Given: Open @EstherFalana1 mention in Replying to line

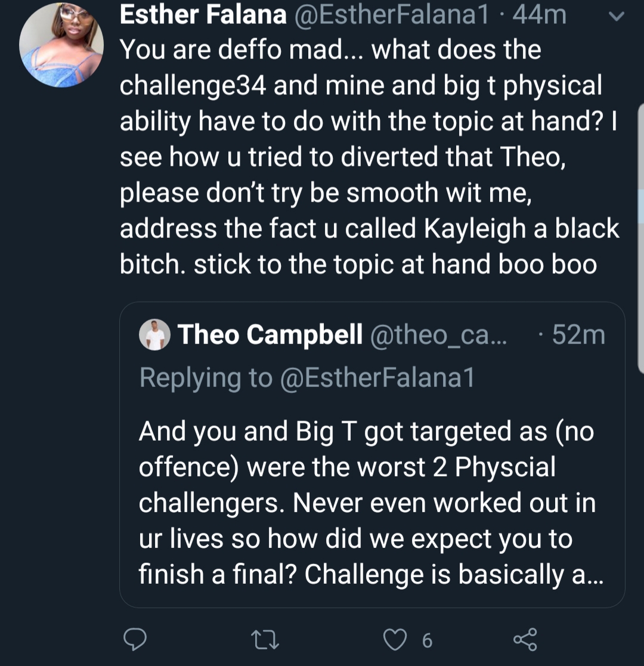Looking at the screenshot, I should click(x=377, y=377).
